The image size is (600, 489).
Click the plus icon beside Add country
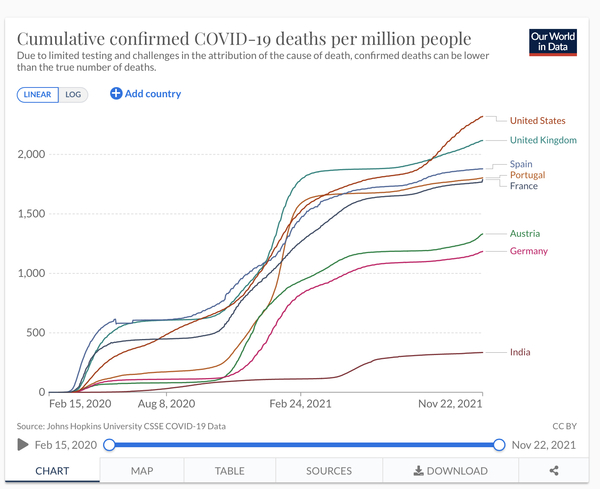tap(116, 94)
